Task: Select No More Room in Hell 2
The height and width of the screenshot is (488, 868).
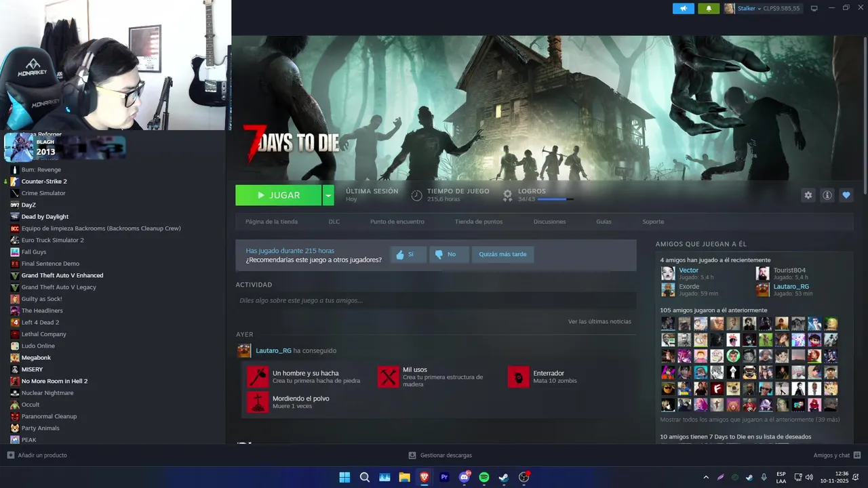Action: [x=54, y=381]
